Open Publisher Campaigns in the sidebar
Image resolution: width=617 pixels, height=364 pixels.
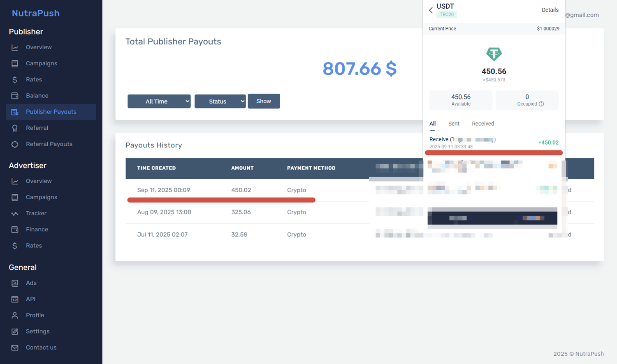coord(42,63)
